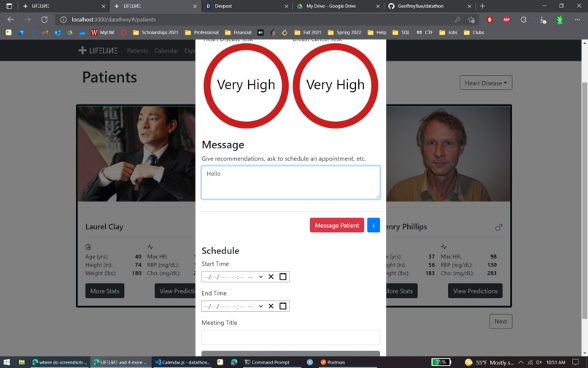Open the Spring 2022 bookmark folder
The width and height of the screenshot is (588, 368).
[344, 32]
